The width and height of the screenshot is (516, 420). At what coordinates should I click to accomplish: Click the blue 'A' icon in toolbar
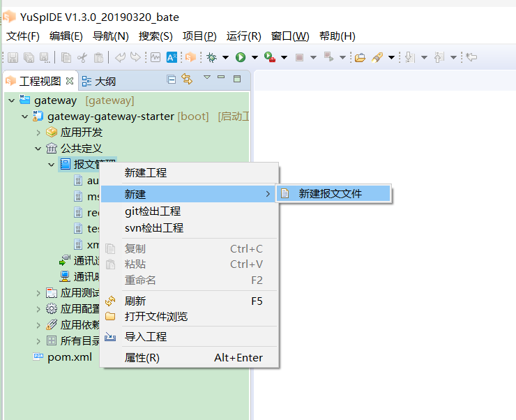click(x=172, y=57)
